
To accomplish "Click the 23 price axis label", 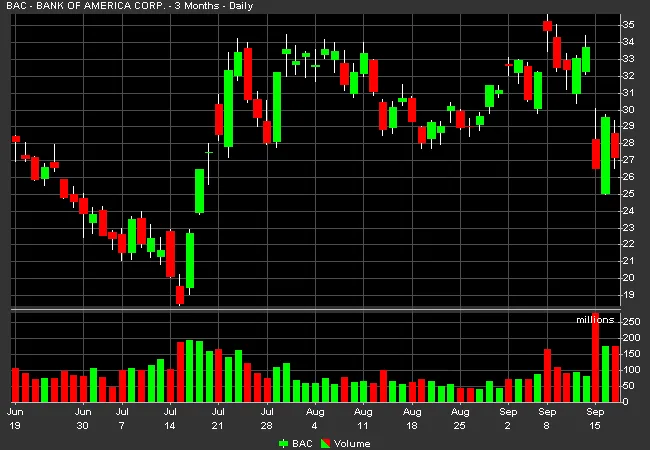I will [628, 228].
